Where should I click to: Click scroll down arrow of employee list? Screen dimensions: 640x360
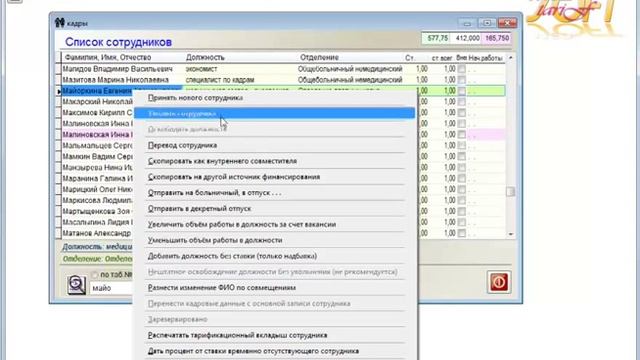510,234
